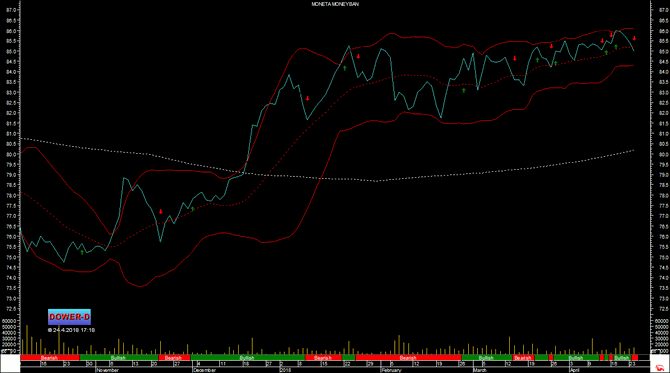Select the long Bullish segment spanning December

tap(248, 358)
